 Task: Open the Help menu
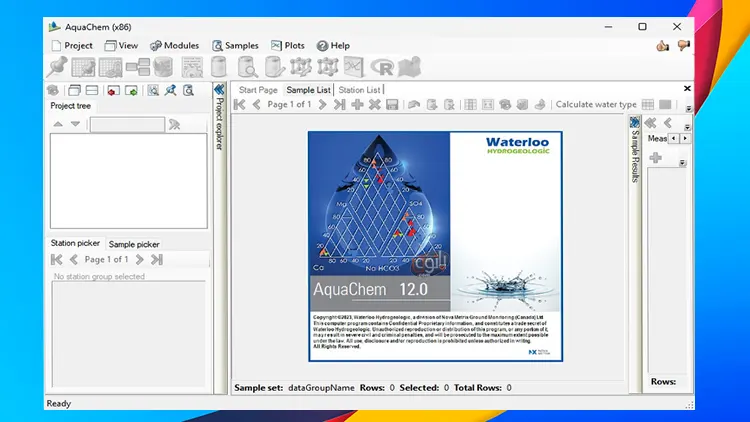tap(333, 45)
